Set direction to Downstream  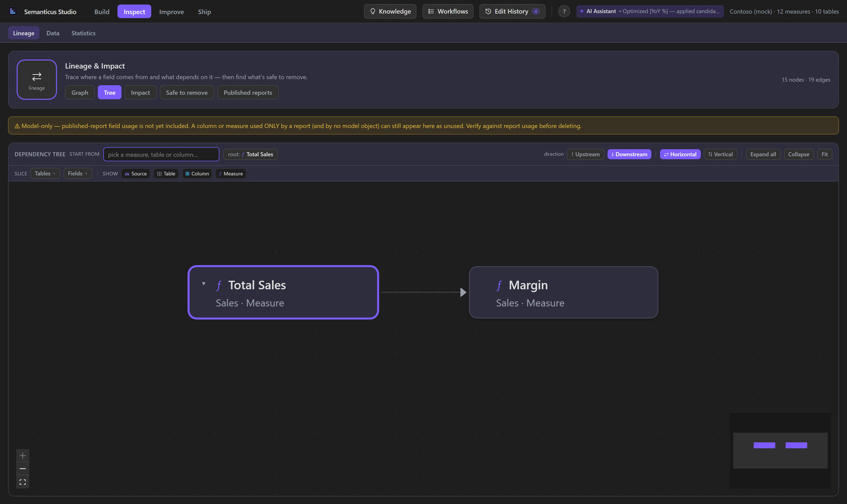pyautogui.click(x=629, y=154)
